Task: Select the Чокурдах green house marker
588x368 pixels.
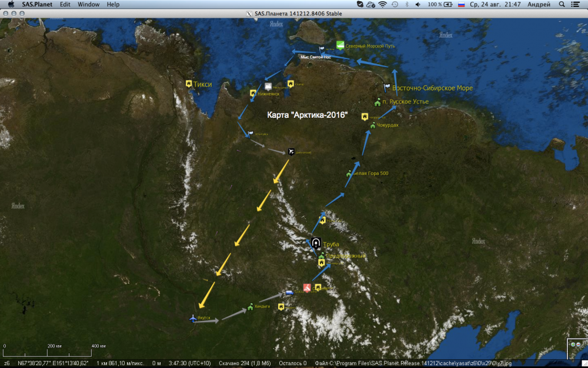Action: [x=372, y=125]
